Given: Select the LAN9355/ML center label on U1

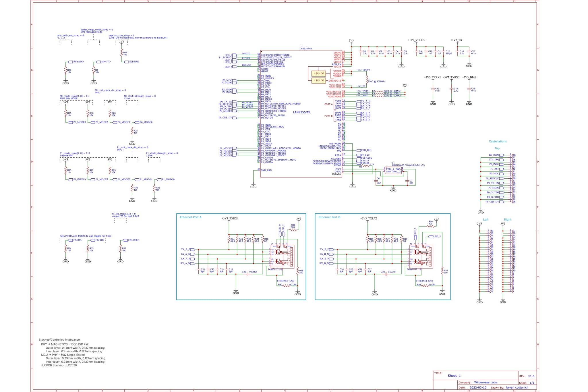Looking at the screenshot, I should [x=302, y=112].
